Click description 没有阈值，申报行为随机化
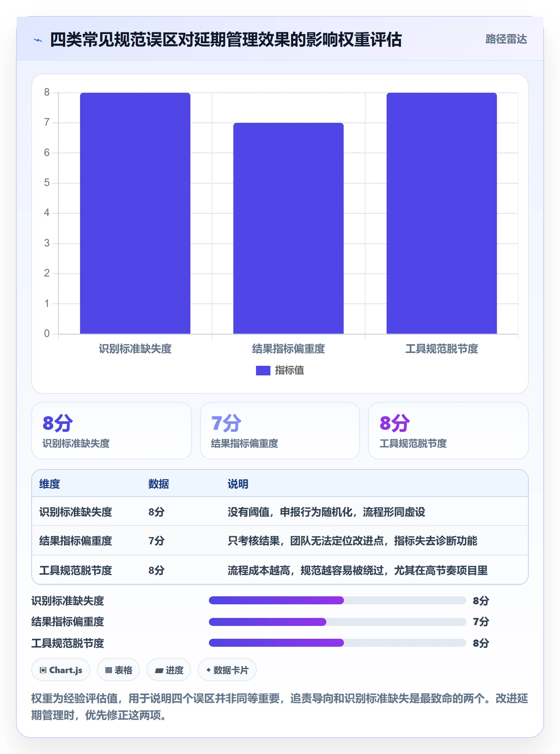560x754 pixels. pyautogui.click(x=326, y=512)
